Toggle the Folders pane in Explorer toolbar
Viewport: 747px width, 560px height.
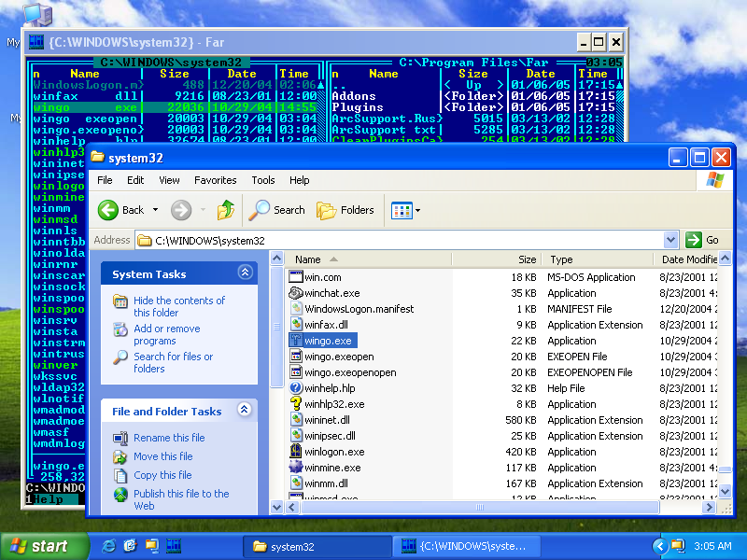click(x=345, y=210)
